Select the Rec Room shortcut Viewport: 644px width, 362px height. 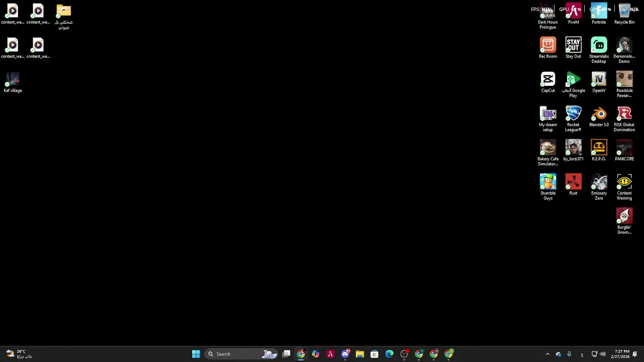[548, 48]
